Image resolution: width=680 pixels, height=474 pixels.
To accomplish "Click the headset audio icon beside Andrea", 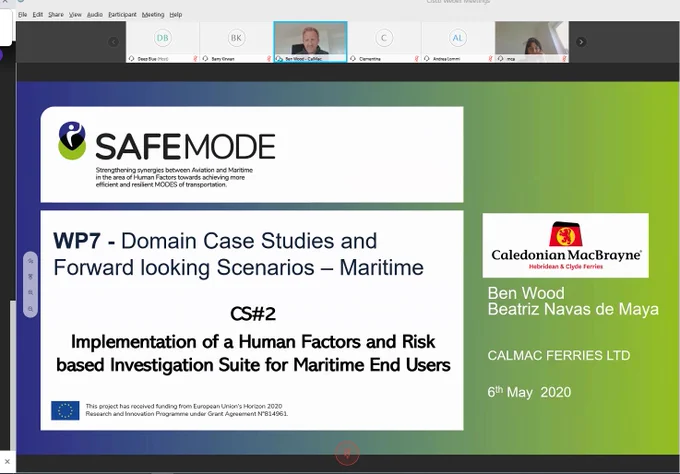I will coord(427,59).
